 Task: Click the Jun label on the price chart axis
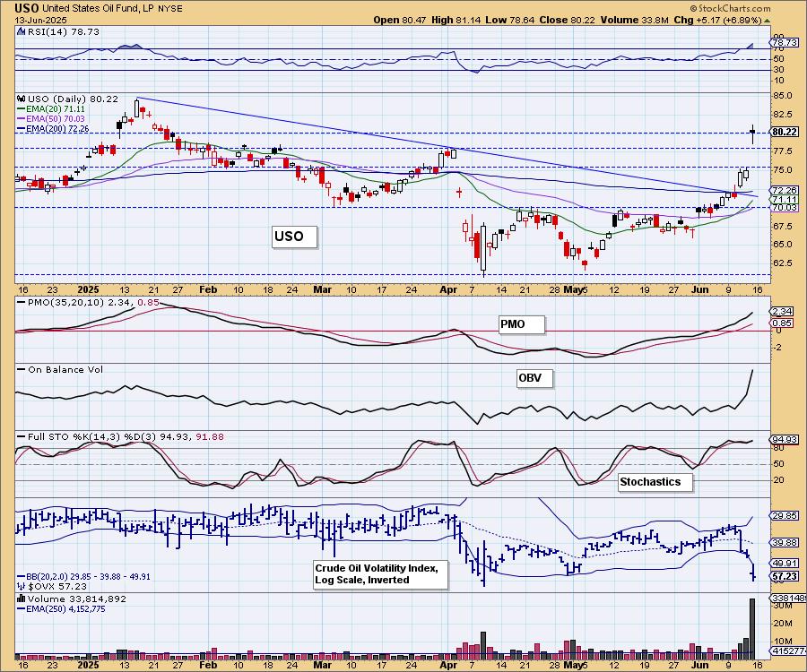coord(700,289)
